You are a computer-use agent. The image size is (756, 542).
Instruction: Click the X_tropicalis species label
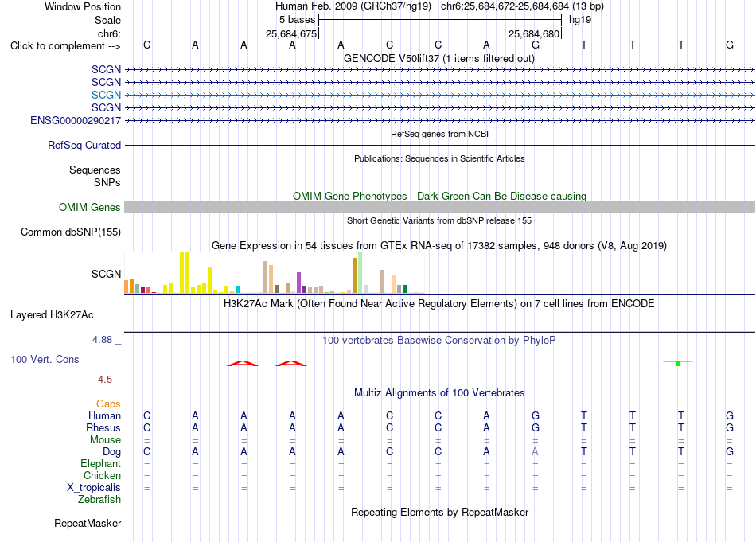pos(94,488)
